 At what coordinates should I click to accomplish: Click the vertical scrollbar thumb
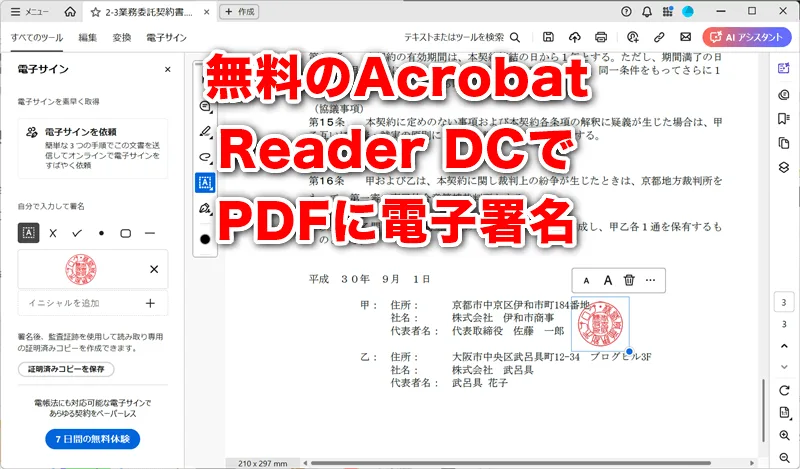763,410
